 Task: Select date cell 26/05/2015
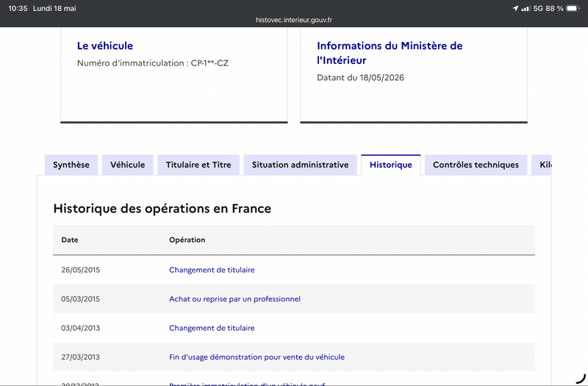tap(81, 270)
